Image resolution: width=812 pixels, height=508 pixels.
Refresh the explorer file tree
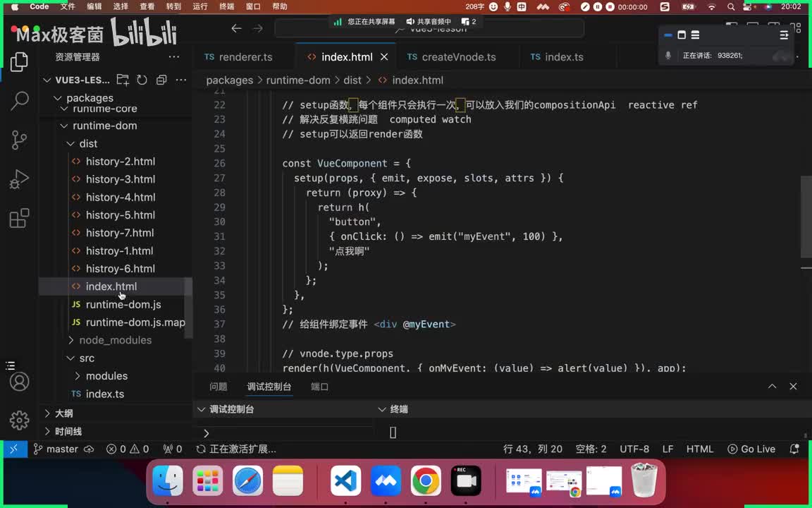pos(142,80)
